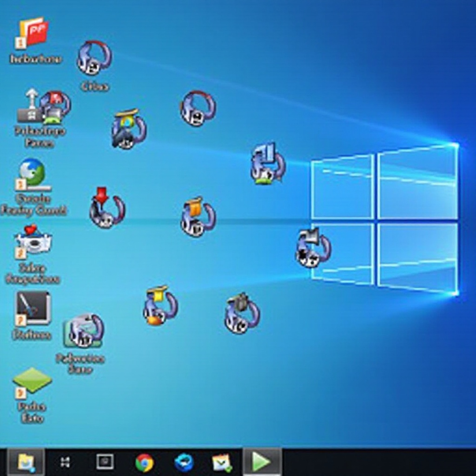The image size is (476, 476).
Task: Open the red PP presentation desktop shortcut
Action: [x=32, y=33]
